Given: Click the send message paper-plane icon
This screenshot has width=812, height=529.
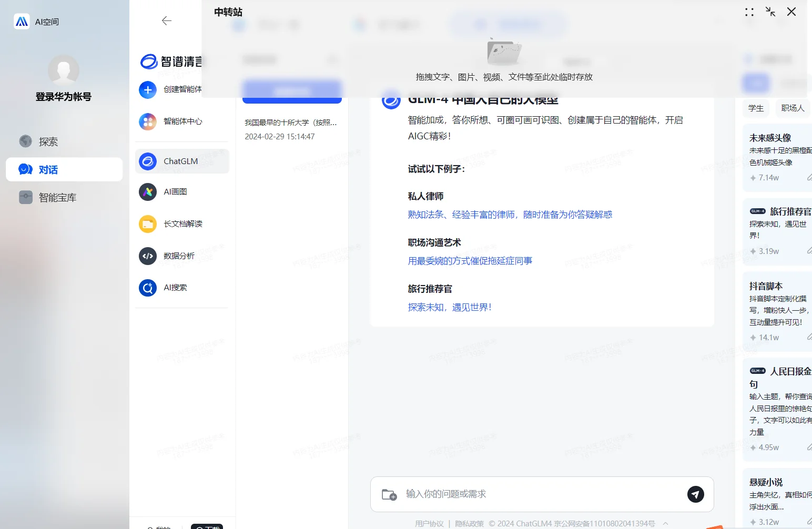Looking at the screenshot, I should [695, 494].
